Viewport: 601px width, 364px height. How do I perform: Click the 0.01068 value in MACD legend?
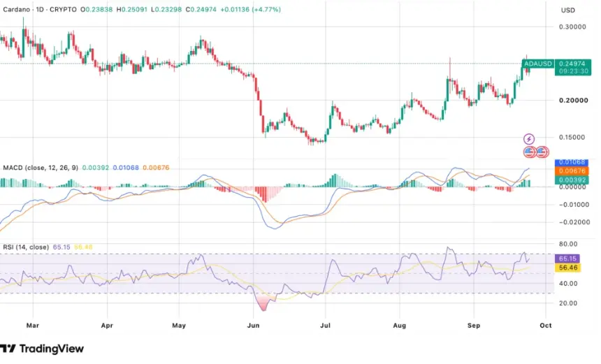pyautogui.click(x=126, y=168)
